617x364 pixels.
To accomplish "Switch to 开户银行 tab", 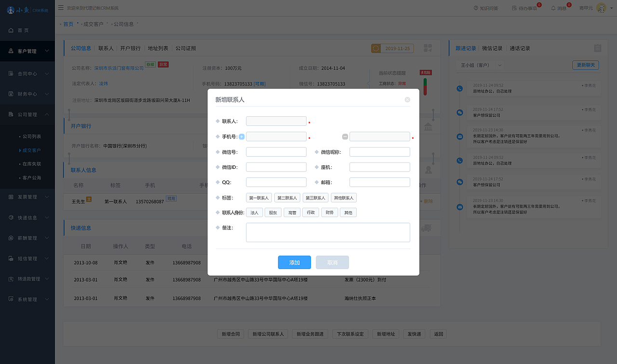I will coord(130,49).
